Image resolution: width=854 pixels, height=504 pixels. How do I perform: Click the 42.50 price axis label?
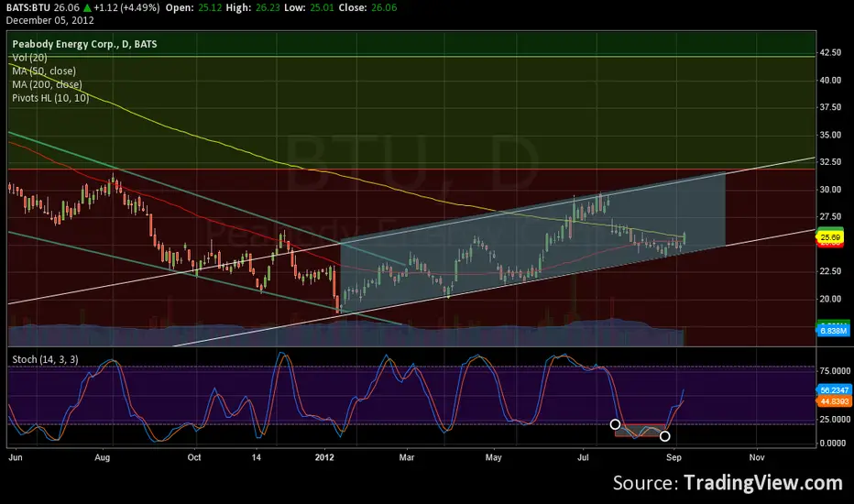830,53
